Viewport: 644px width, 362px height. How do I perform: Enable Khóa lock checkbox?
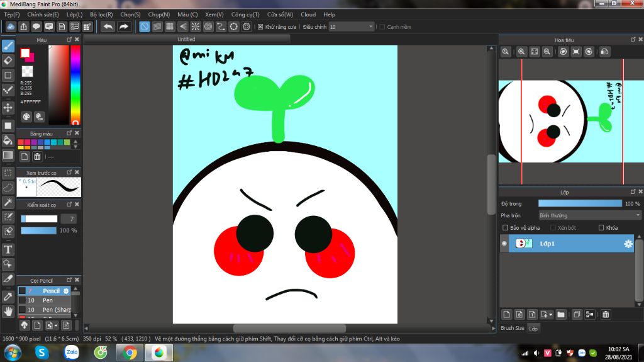pos(601,227)
